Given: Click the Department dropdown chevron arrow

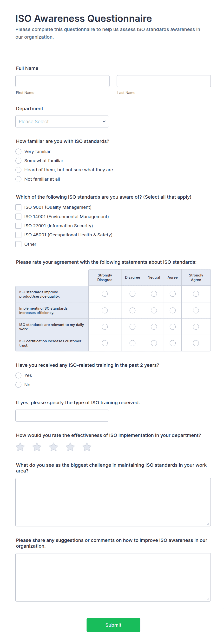Looking at the screenshot, I should pyautogui.click(x=104, y=122).
